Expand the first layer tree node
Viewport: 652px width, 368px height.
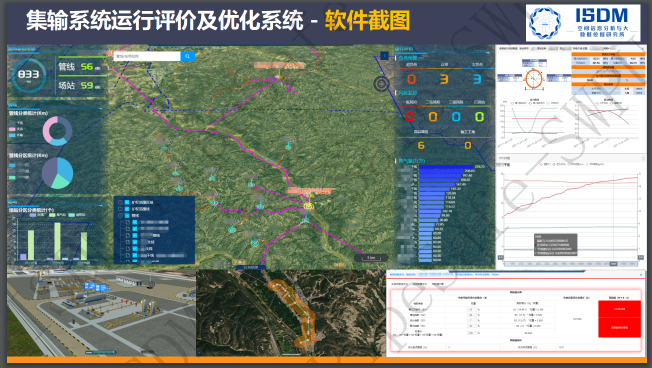pos(121,203)
